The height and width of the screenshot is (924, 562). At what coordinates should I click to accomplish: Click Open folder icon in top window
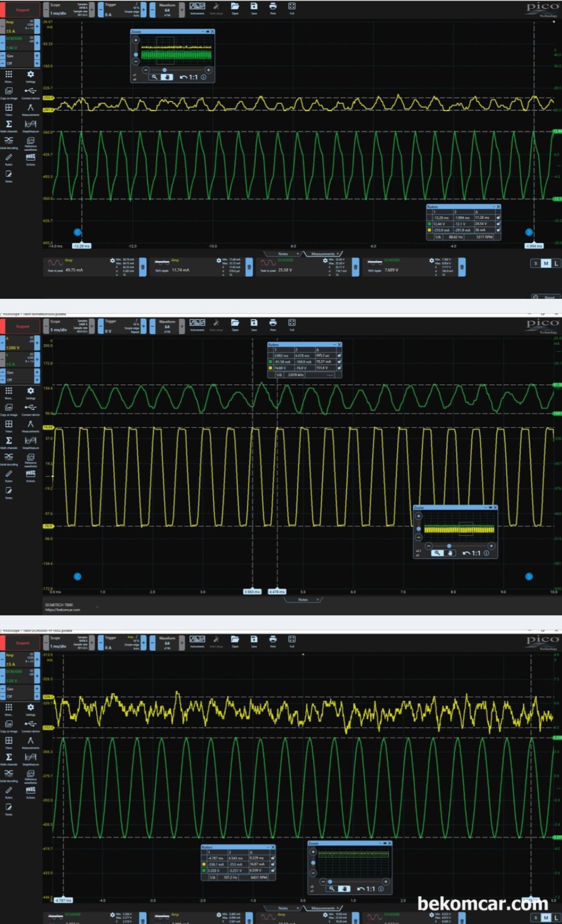tap(235, 6)
